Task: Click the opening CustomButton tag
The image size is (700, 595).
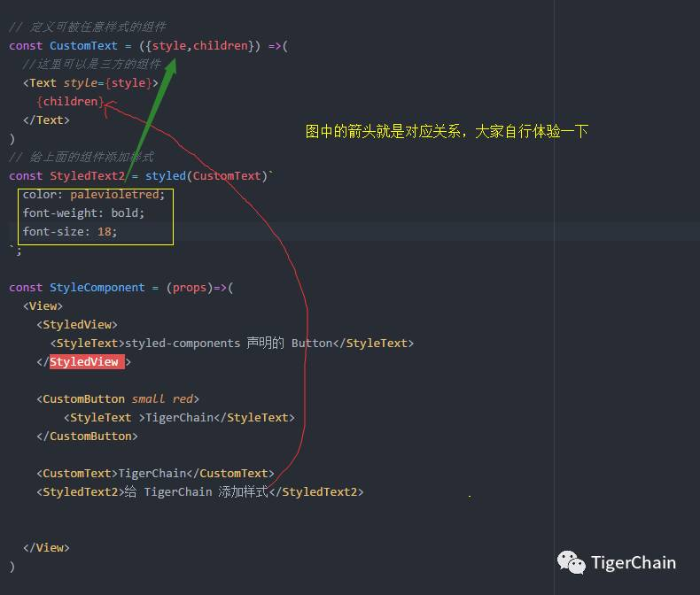Action: pos(118,399)
